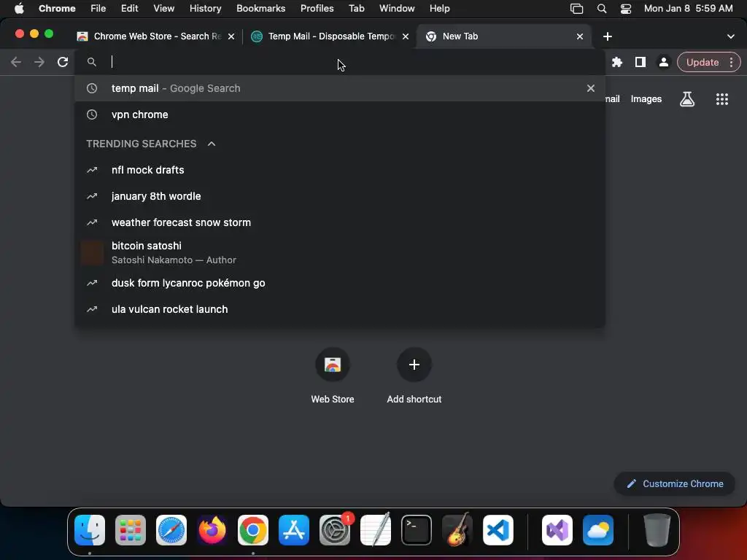Click Customize Chrome button
This screenshot has height=560, width=747.
(x=675, y=484)
